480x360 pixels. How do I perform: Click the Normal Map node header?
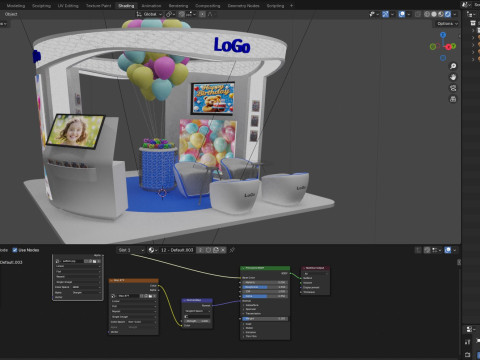pos(197,300)
